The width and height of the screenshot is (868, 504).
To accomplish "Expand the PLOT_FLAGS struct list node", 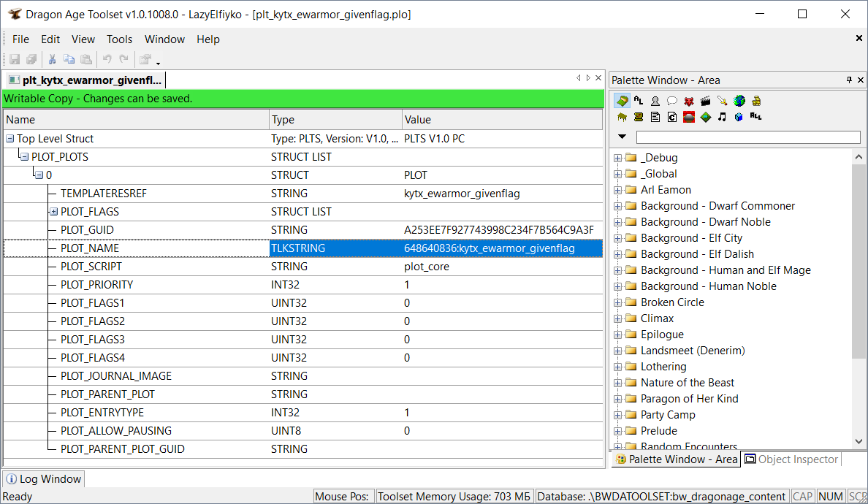I will (x=53, y=212).
